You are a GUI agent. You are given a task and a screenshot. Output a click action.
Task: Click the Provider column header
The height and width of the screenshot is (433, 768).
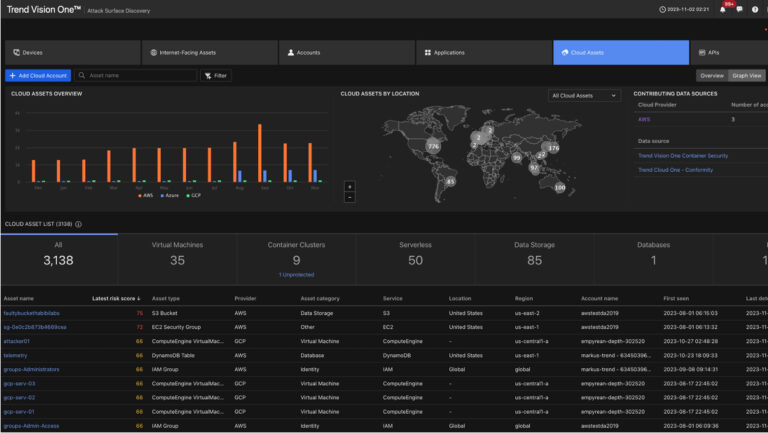pos(245,298)
